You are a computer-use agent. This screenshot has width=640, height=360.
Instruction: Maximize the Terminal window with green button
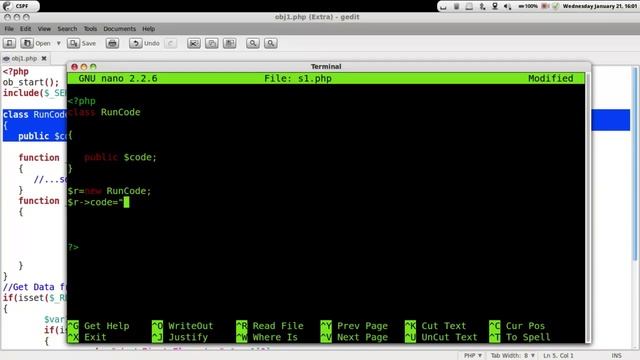click(x=93, y=67)
